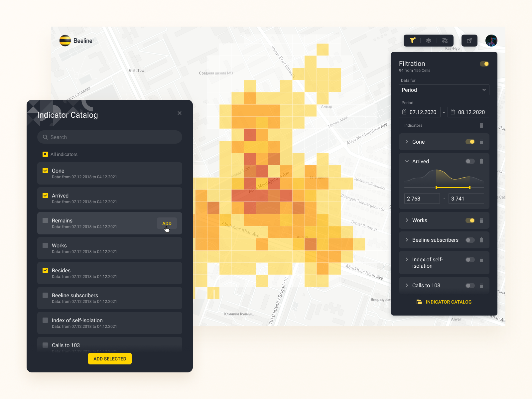Click the data comparison icon in the toolbar

click(x=445, y=41)
